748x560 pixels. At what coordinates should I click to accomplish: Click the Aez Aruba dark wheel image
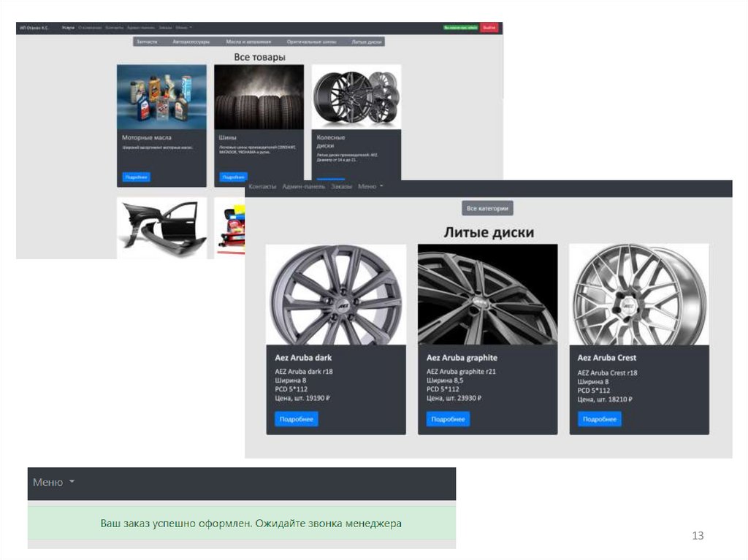click(x=336, y=294)
